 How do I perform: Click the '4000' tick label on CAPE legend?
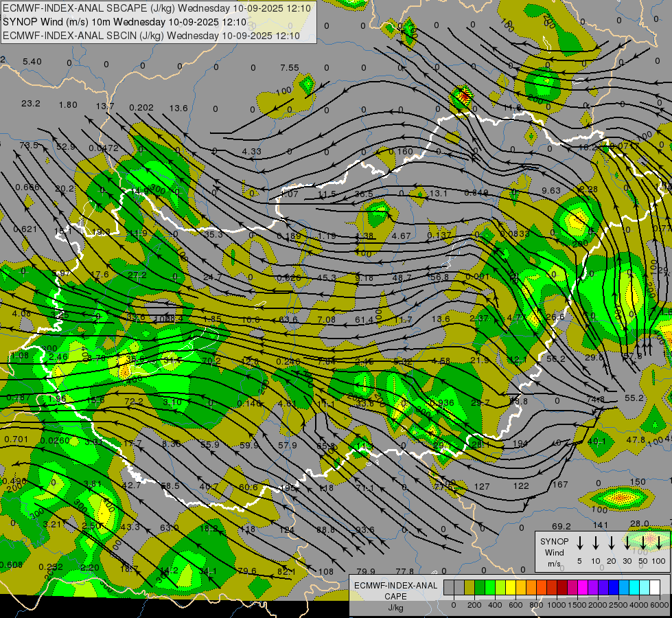[639, 605]
